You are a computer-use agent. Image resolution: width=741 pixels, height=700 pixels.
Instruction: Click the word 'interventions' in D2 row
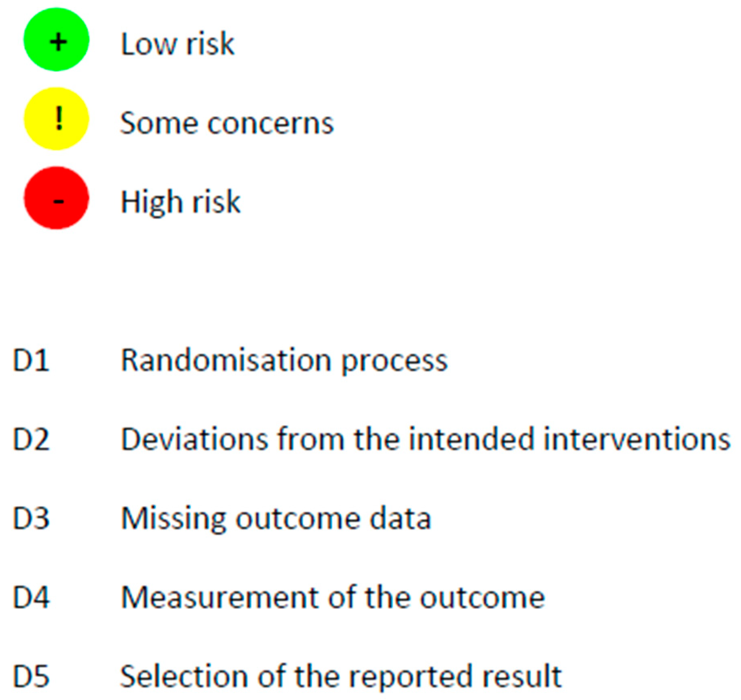coord(637,439)
